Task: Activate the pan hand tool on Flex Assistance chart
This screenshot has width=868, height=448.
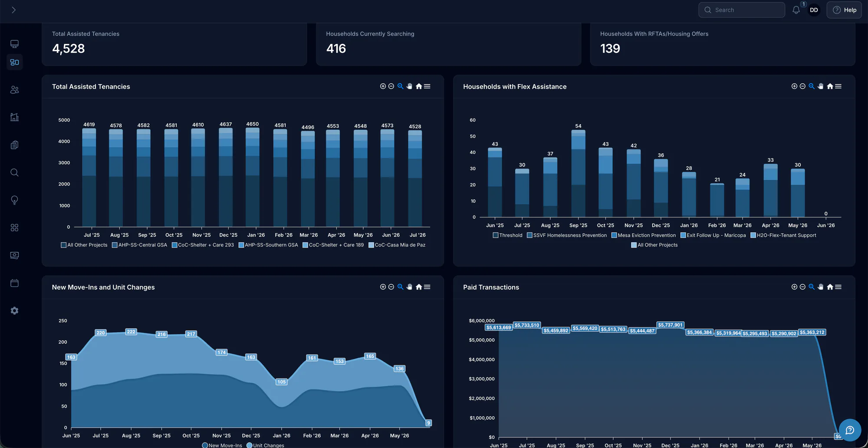Action: tap(820, 86)
